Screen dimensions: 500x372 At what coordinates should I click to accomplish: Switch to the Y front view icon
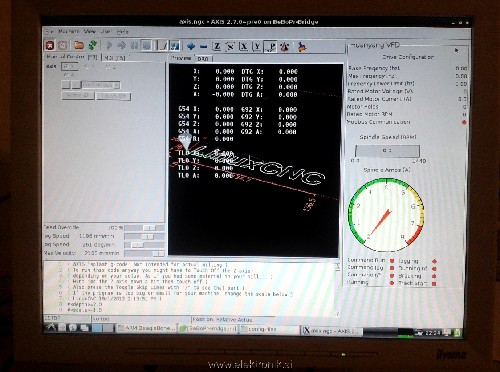point(257,47)
